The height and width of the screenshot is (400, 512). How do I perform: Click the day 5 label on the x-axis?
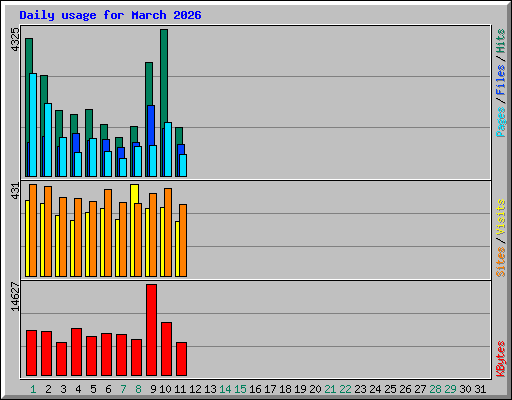click(x=93, y=389)
